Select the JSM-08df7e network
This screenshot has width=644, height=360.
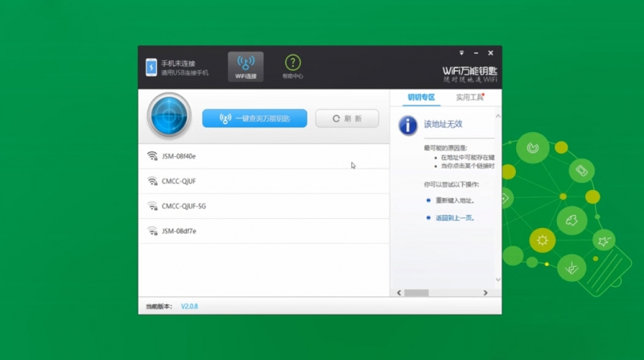coord(264,231)
